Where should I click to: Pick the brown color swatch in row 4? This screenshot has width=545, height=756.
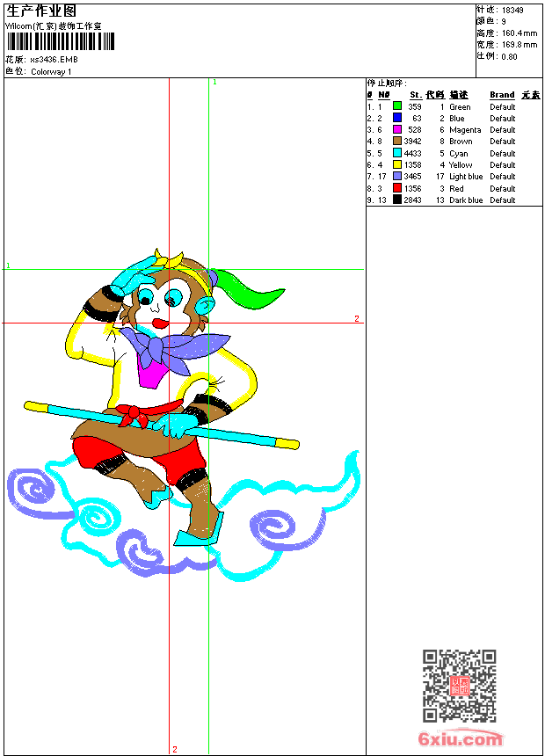tap(397, 141)
